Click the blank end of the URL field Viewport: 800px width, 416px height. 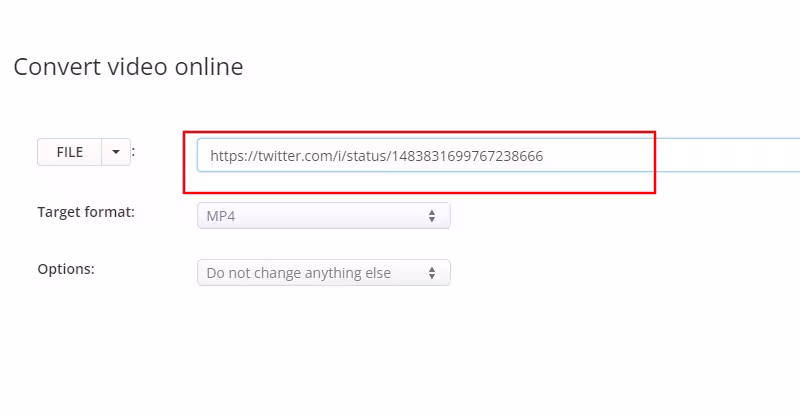[x=700, y=156]
